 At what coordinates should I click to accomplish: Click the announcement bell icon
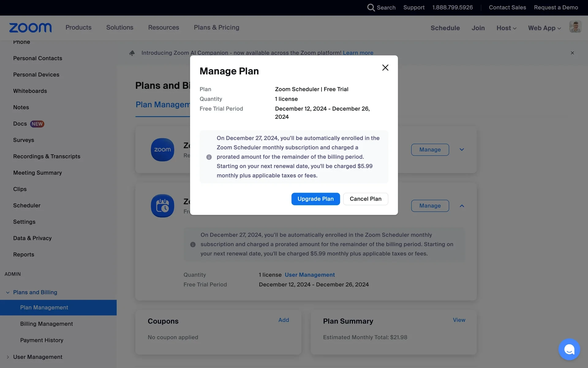click(x=132, y=53)
